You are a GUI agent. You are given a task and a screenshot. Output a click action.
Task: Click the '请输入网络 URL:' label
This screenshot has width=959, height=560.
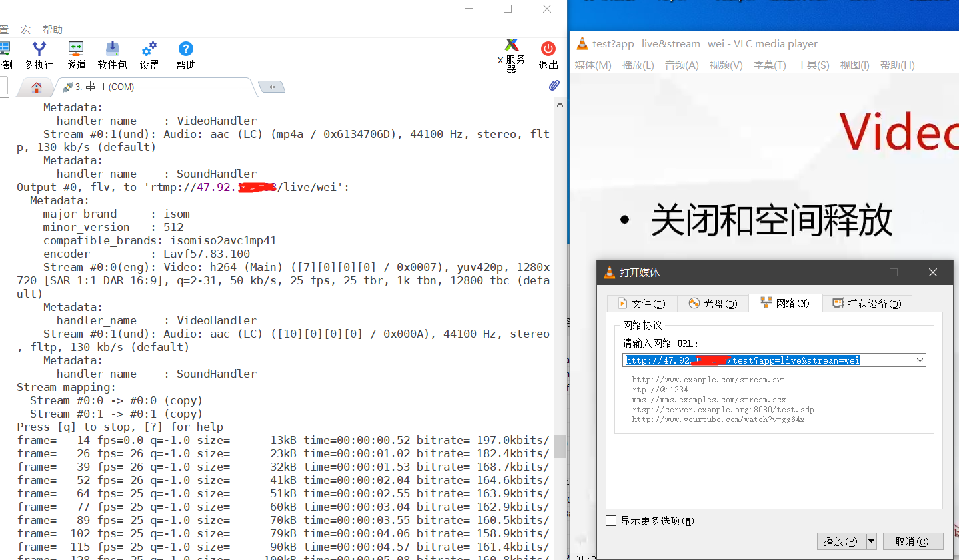660,344
